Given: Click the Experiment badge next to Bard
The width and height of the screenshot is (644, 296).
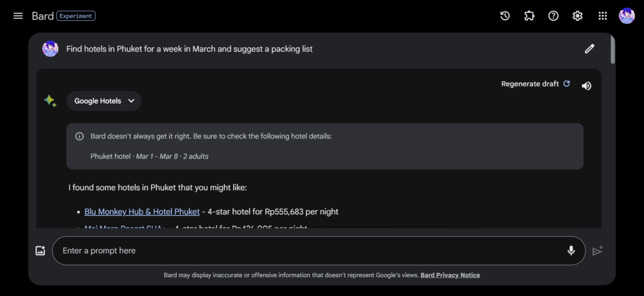Looking at the screenshot, I should (76, 16).
